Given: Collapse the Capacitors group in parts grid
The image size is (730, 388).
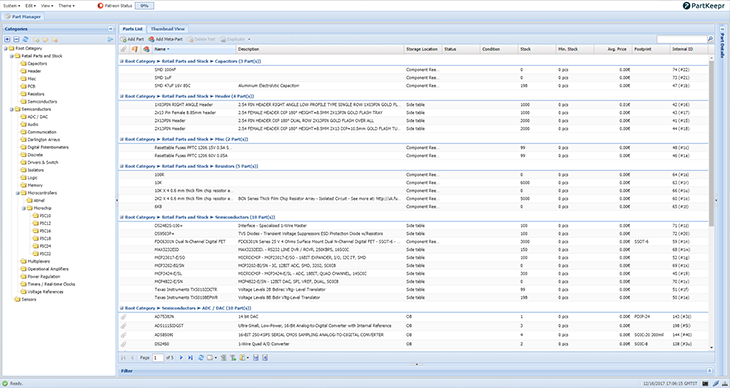Looking at the screenshot, I should (x=122, y=61).
